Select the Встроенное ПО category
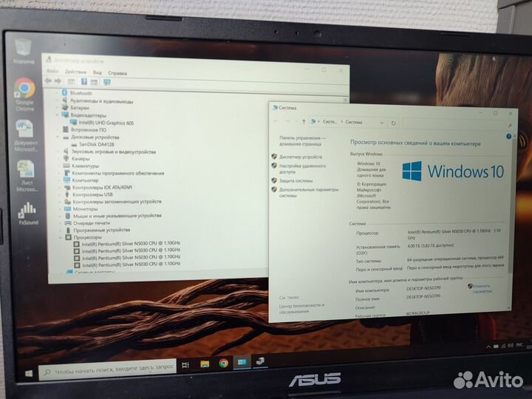Screen dimensions: 532x399 tap(89, 129)
